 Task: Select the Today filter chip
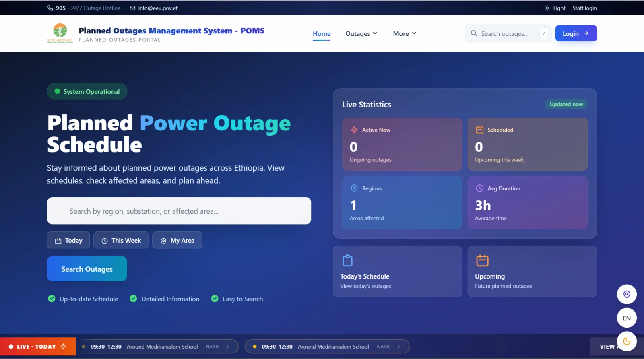pos(68,240)
